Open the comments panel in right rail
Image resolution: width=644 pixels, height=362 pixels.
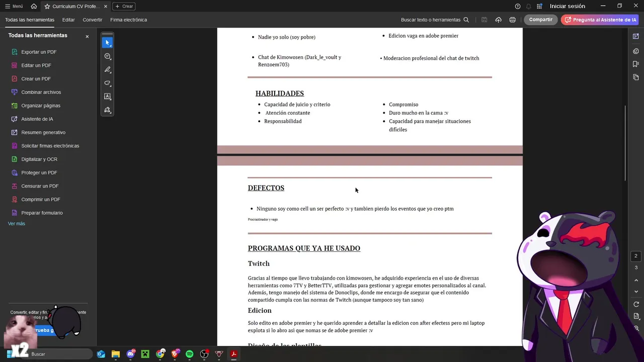[x=636, y=51]
